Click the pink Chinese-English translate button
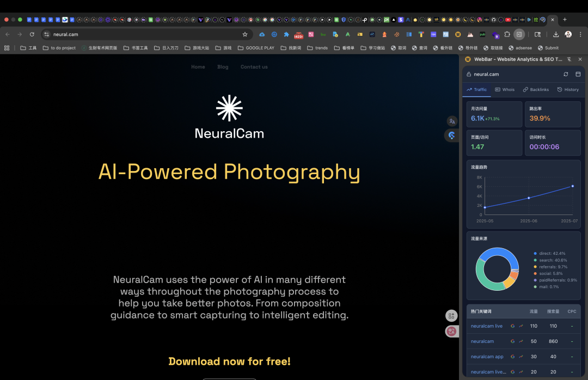 pos(451,331)
